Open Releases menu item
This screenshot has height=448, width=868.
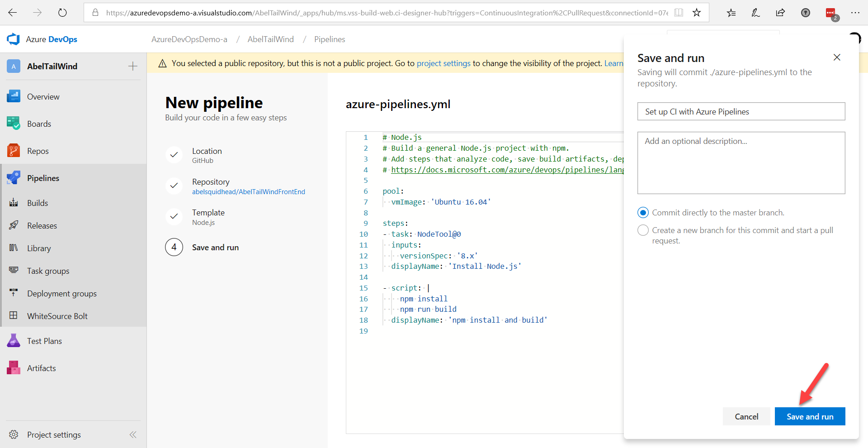[x=42, y=225]
